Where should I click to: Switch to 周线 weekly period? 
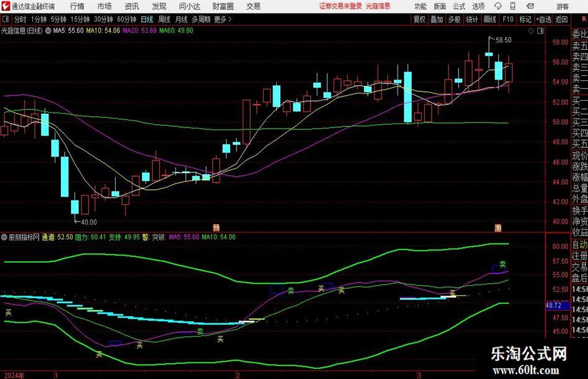point(164,19)
